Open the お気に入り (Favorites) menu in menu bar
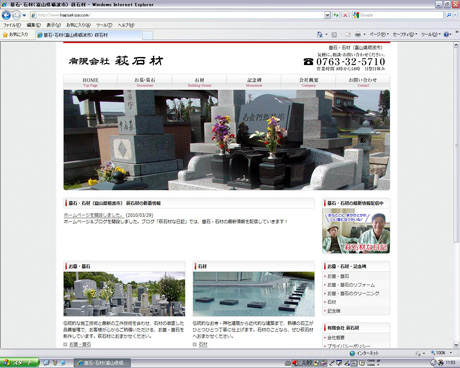The width and height of the screenshot is (460, 368). coord(78,25)
